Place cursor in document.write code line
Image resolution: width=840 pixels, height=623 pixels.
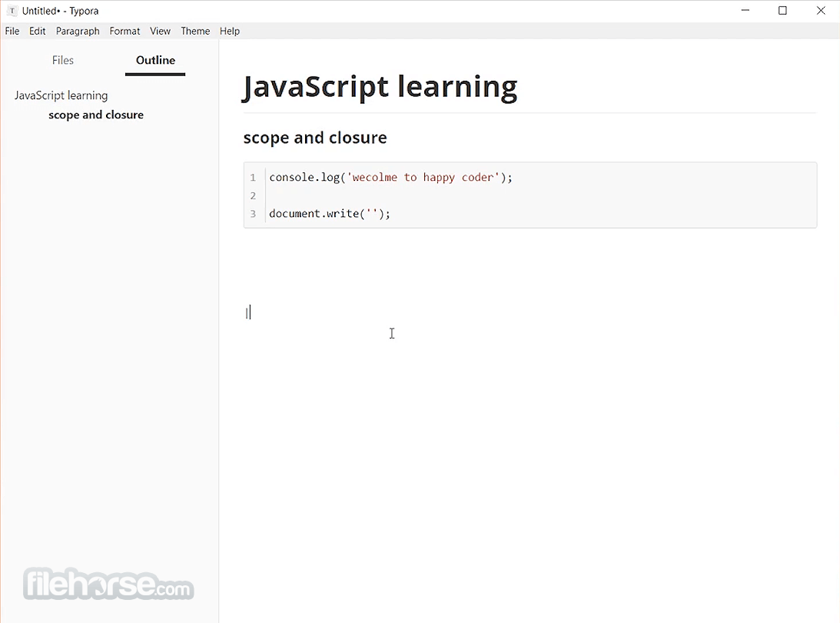tap(330, 213)
